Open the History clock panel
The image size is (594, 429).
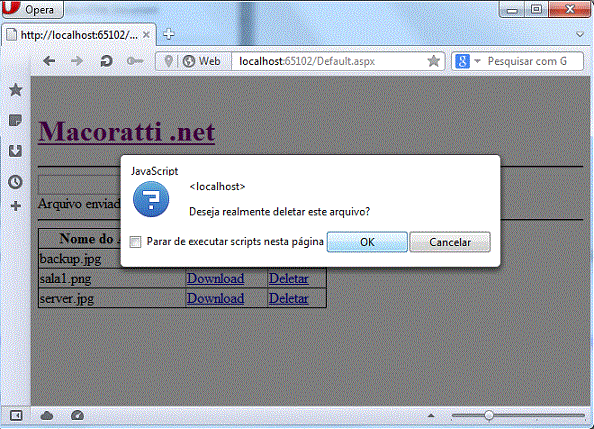(16, 182)
